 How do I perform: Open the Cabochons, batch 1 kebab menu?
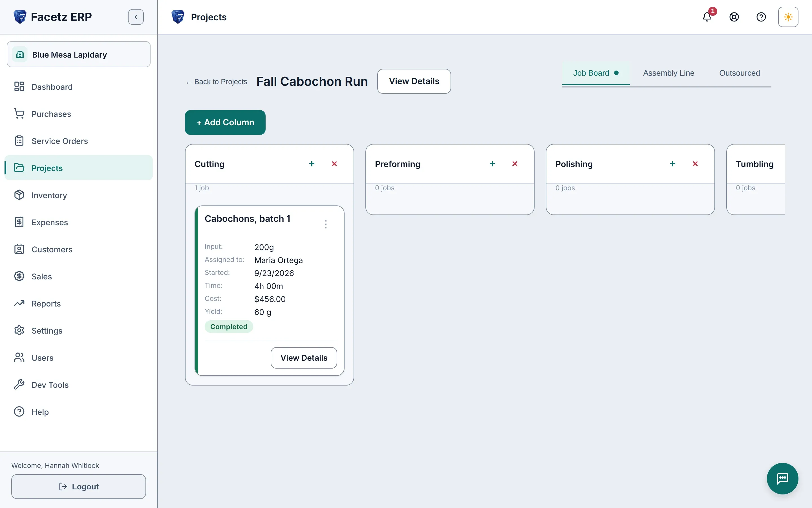pyautogui.click(x=326, y=224)
